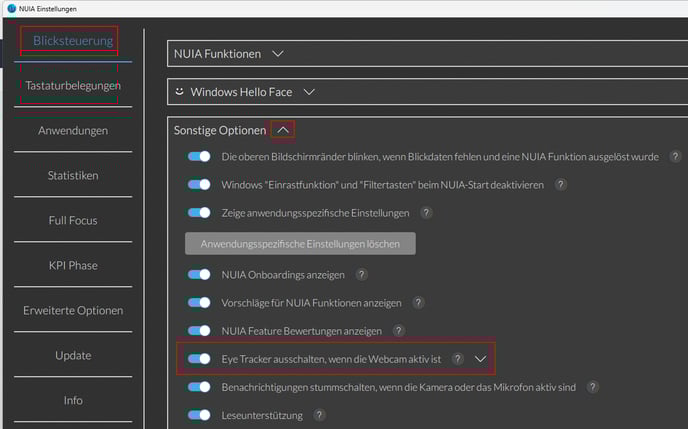Disable NUIA Onboardings anzeigen switch

pyautogui.click(x=199, y=275)
